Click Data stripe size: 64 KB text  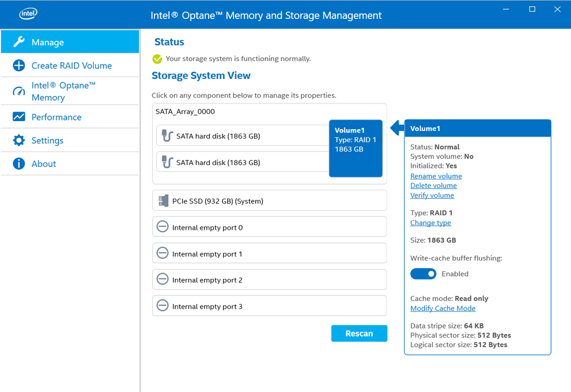[x=447, y=326]
